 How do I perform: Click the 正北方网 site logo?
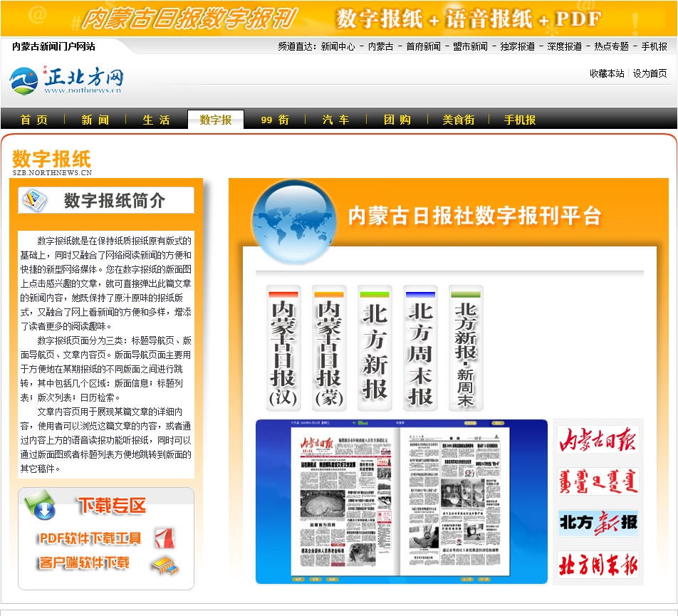coord(67,80)
